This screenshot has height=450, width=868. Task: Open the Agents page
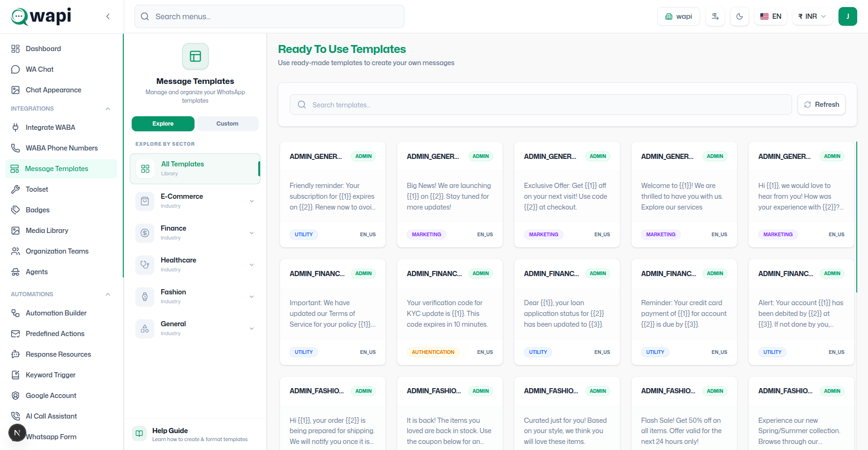coord(61,272)
